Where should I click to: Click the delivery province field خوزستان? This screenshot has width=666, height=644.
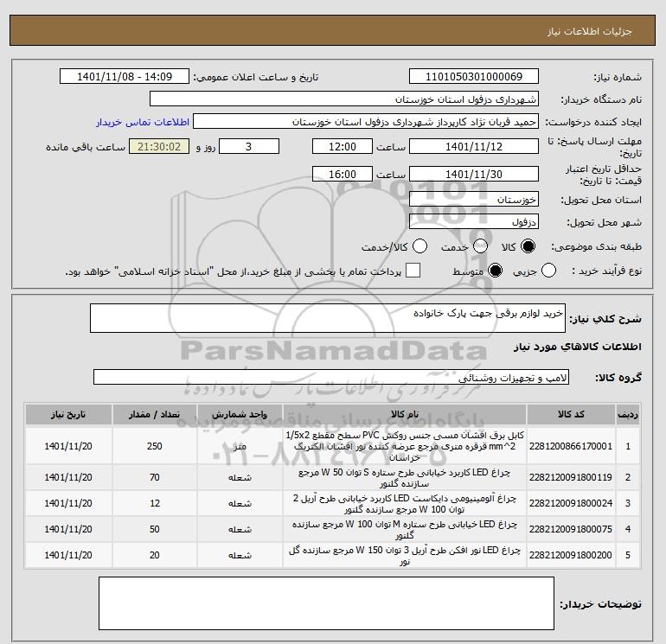474,199
